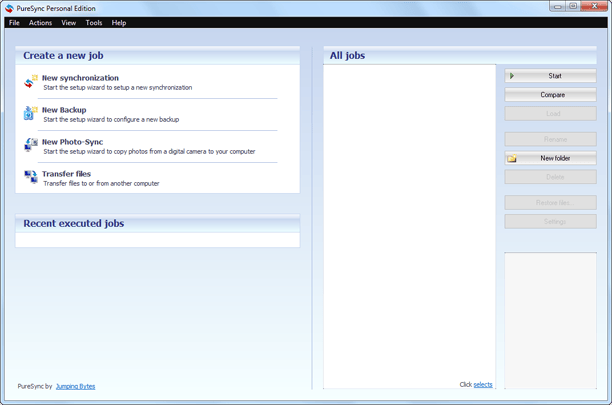Screen dimensions: 612x405
Task: Click the Rename button
Action: click(x=550, y=139)
